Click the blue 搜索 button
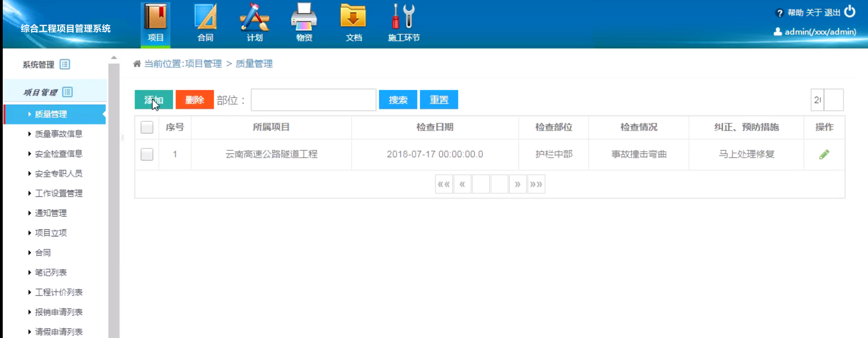The image size is (868, 338). 398,100
